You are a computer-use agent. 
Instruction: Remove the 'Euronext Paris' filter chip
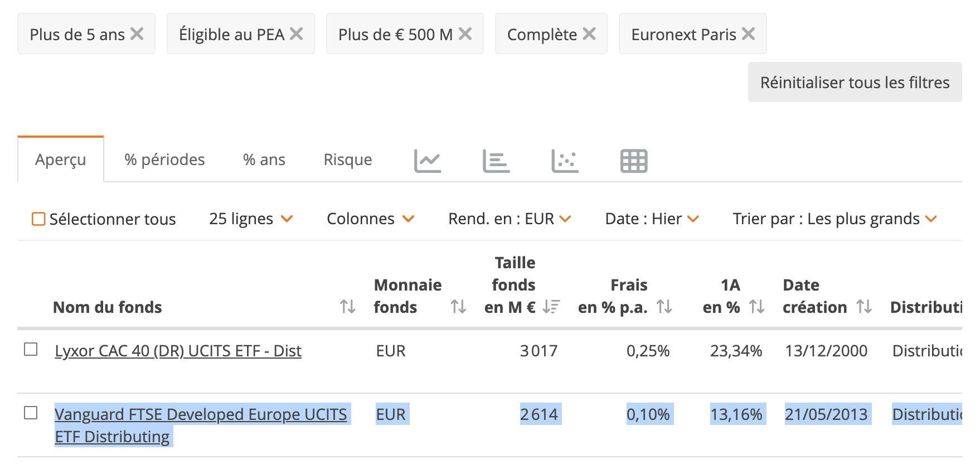pyautogui.click(x=749, y=34)
